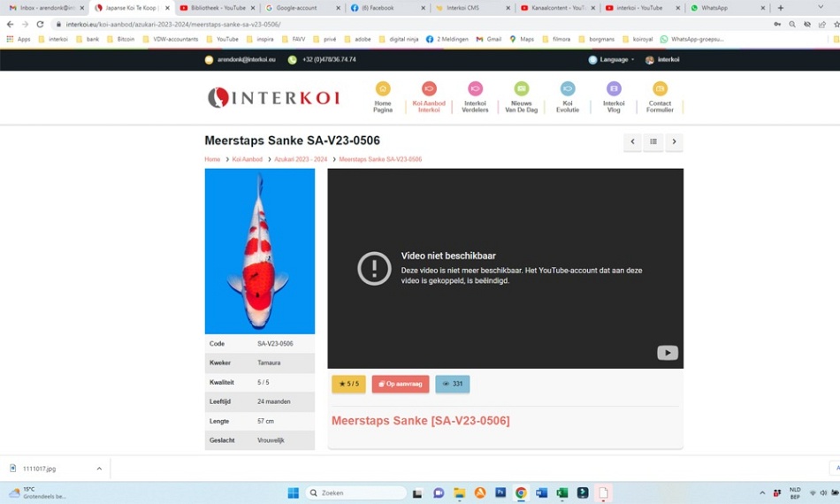
Task: Switch to the Facebook tab
Action: click(x=386, y=8)
